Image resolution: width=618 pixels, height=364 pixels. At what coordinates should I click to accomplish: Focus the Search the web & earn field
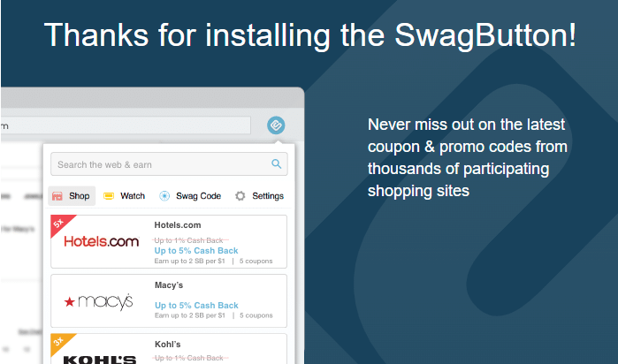tap(169, 164)
